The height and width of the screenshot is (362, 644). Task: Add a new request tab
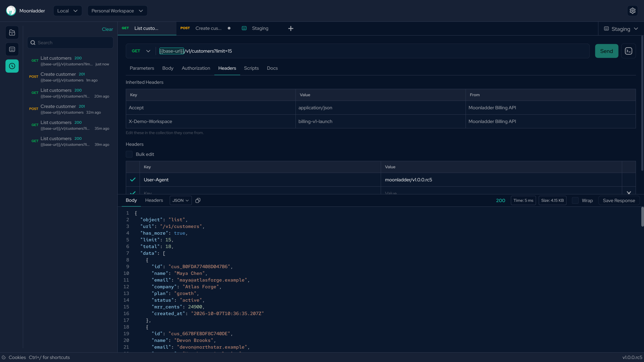291,28
